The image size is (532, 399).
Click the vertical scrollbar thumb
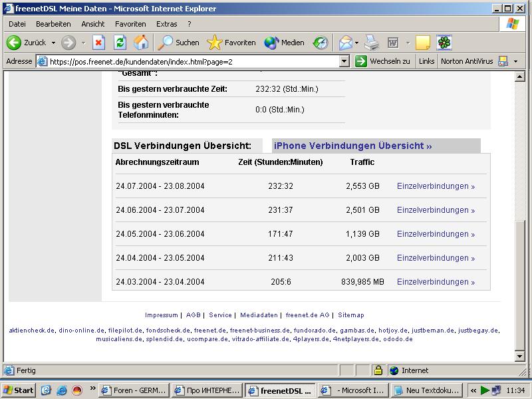click(x=520, y=285)
